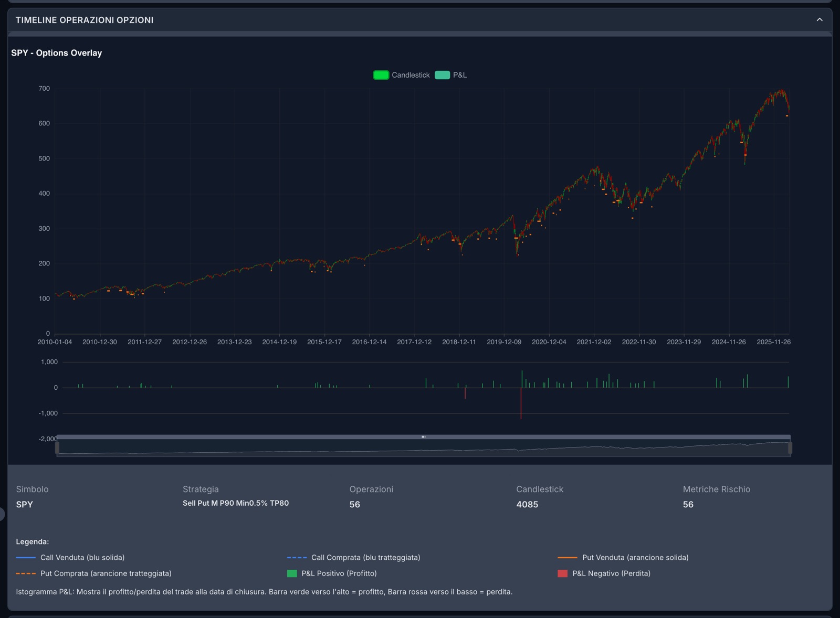Click the 700 price axis label
The image size is (840, 618).
pos(44,89)
